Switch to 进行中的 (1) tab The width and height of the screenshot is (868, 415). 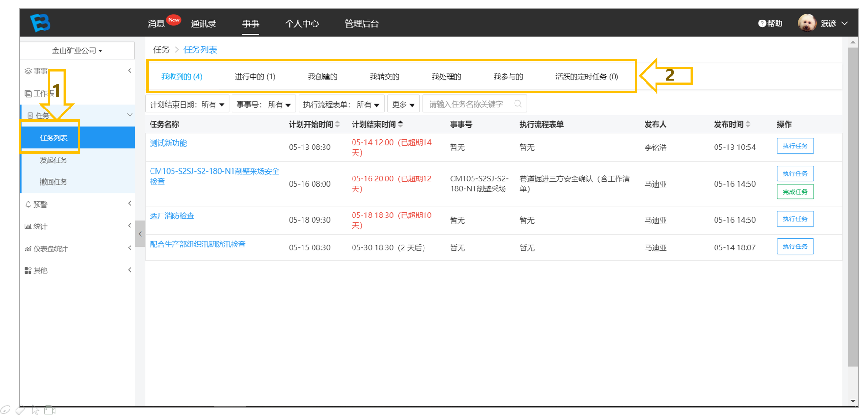[x=255, y=77]
